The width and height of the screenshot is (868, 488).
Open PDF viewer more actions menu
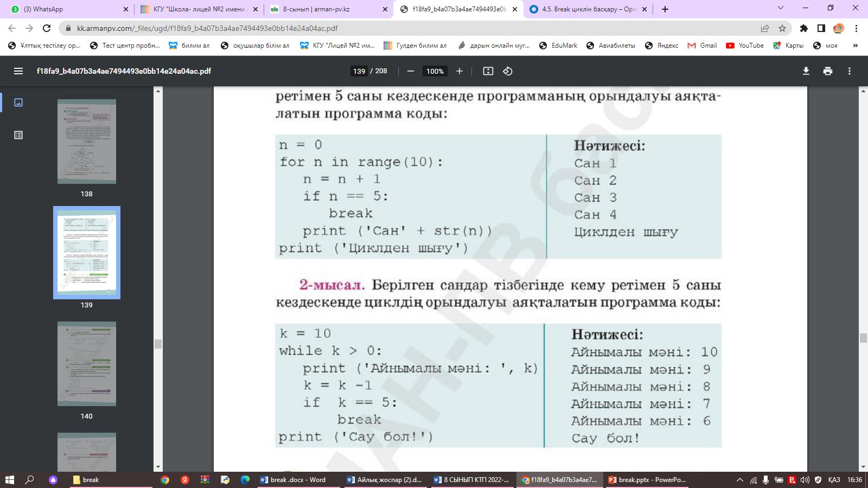coord(850,71)
